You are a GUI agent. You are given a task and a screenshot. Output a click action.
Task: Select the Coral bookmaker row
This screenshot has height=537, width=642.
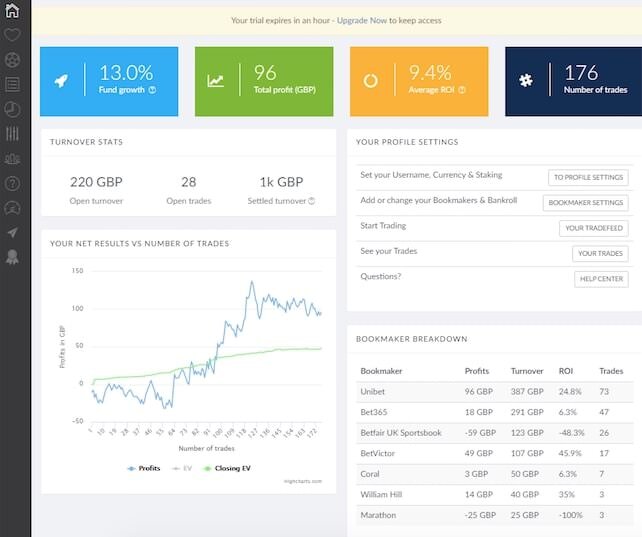(x=495, y=474)
